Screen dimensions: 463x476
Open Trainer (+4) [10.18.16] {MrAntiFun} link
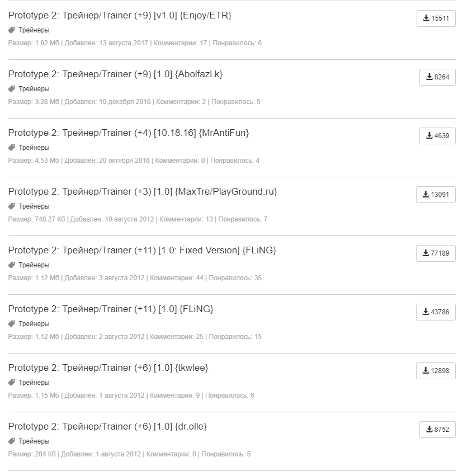click(x=129, y=133)
